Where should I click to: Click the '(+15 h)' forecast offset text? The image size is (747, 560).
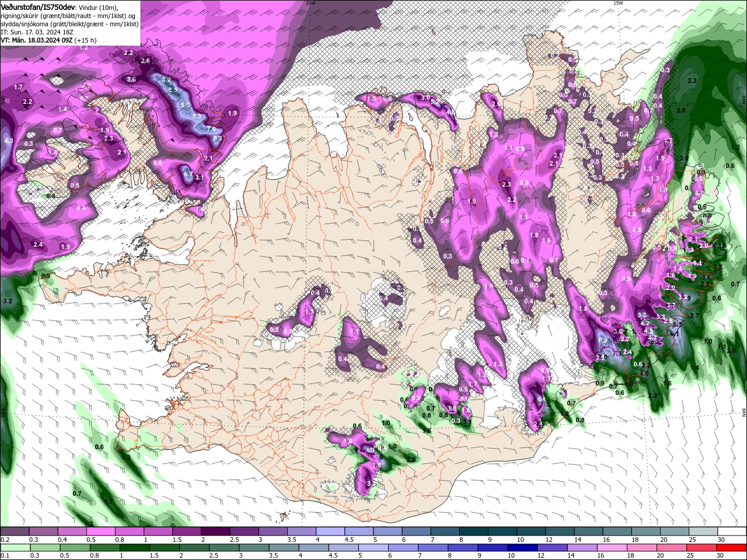(x=86, y=40)
